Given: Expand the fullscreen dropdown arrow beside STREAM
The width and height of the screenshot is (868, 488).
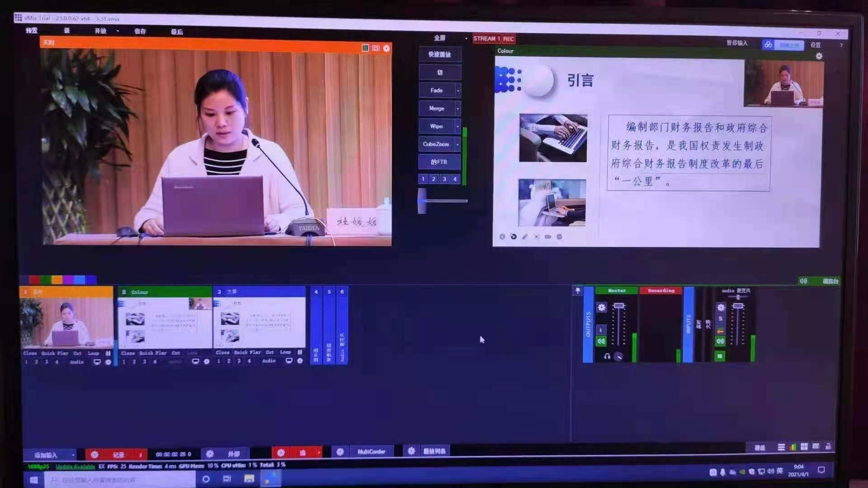Looking at the screenshot, I should coord(466,38).
